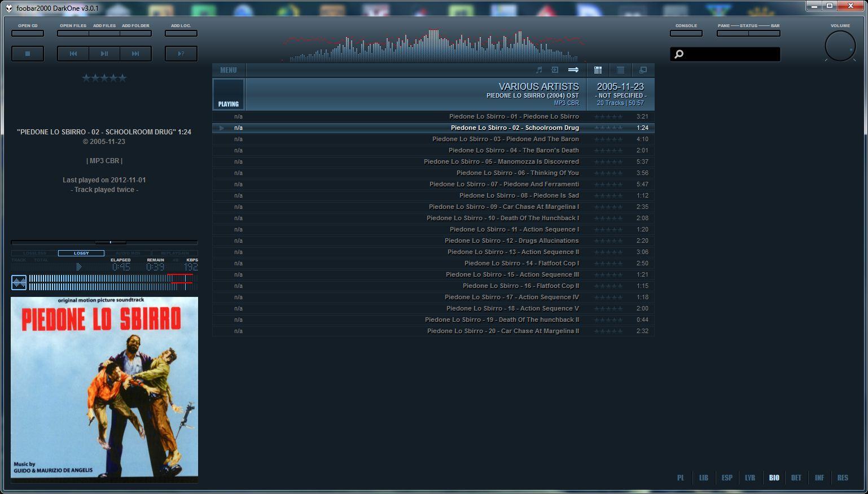Toggle the Status Bar button
The width and height of the screenshot is (868, 494).
764,33
